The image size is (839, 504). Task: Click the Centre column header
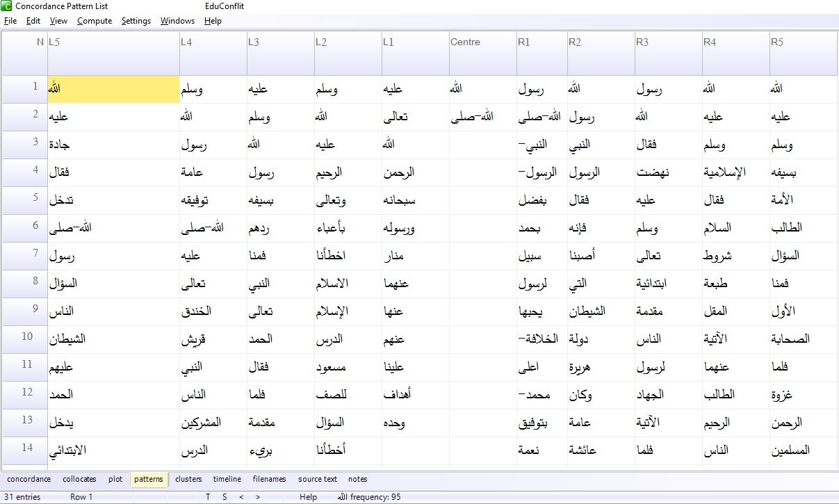(483, 53)
